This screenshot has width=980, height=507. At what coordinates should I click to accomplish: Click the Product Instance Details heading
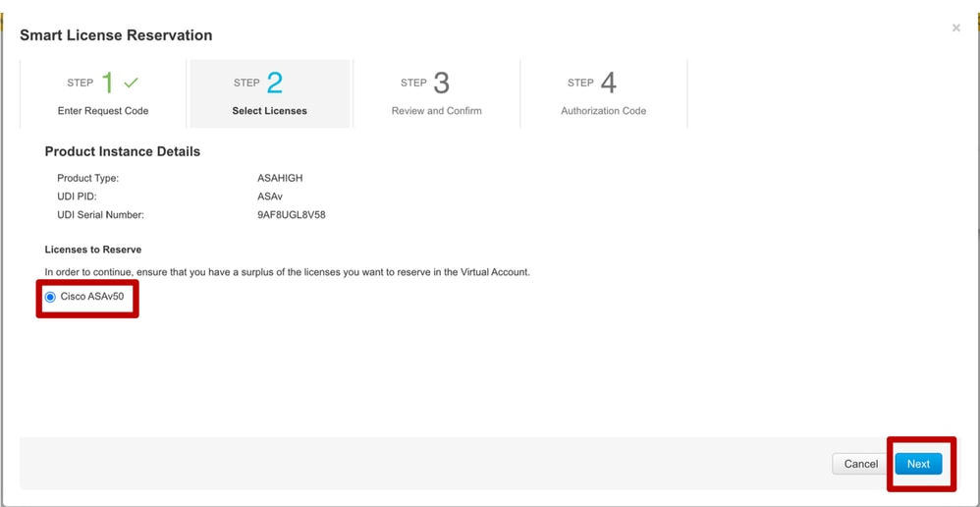(x=123, y=152)
